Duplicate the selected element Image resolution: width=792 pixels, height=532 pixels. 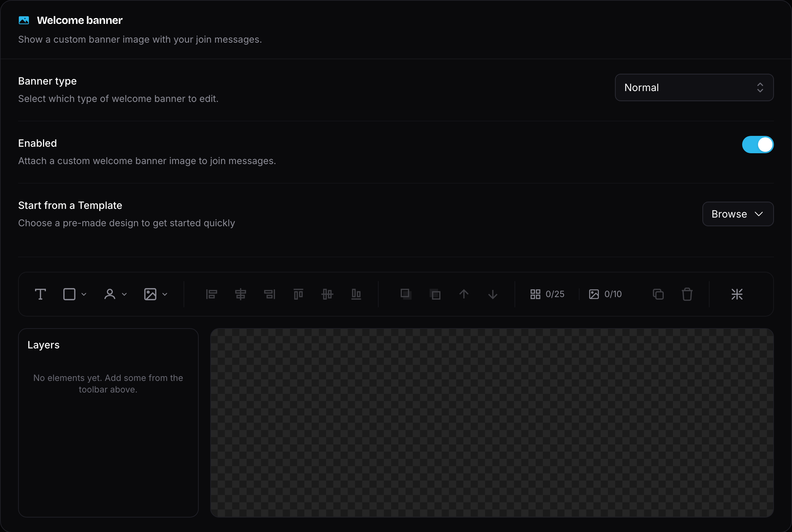tap(658, 294)
